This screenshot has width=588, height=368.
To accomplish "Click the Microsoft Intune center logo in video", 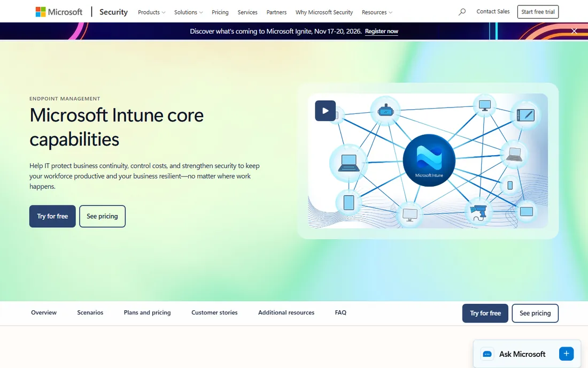I will [x=429, y=160].
